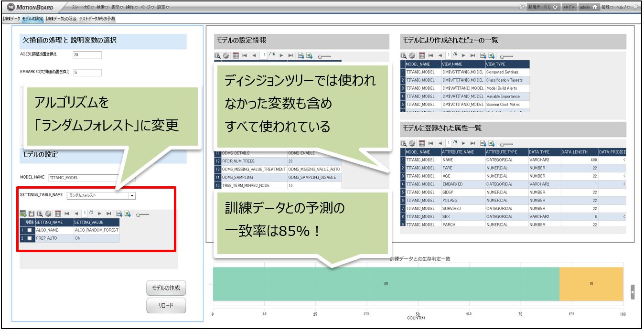This screenshot has width=644, height=331.
Task: Click the add-row icon in settings table toolbar
Action: [22, 214]
